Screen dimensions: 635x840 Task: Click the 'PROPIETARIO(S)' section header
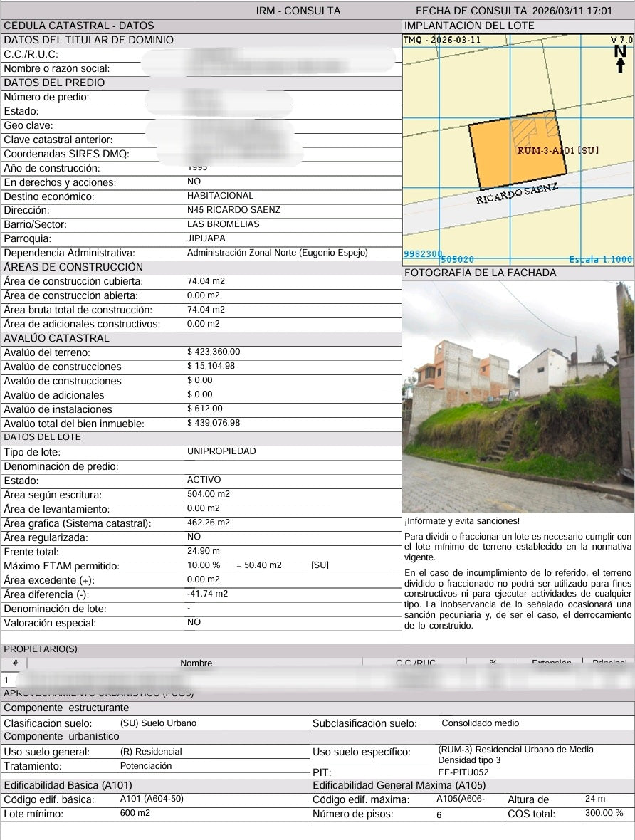(41, 649)
